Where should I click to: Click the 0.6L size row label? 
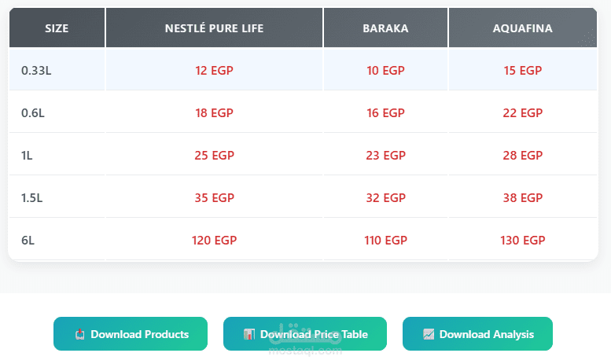(x=33, y=112)
